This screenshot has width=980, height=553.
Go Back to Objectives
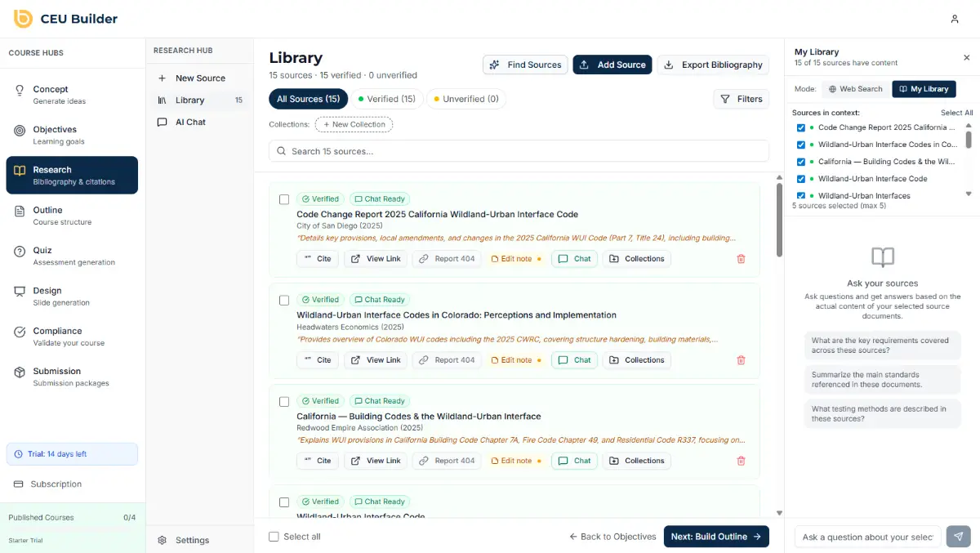[612, 537]
